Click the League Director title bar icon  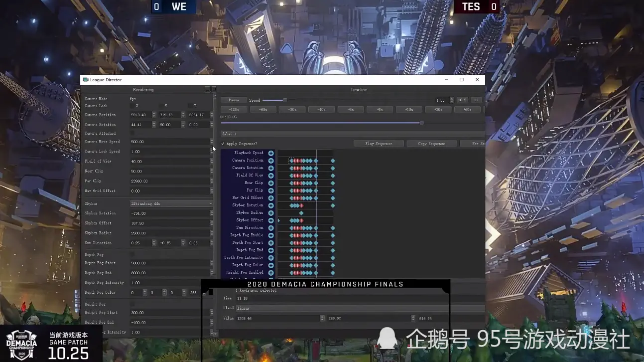86,80
